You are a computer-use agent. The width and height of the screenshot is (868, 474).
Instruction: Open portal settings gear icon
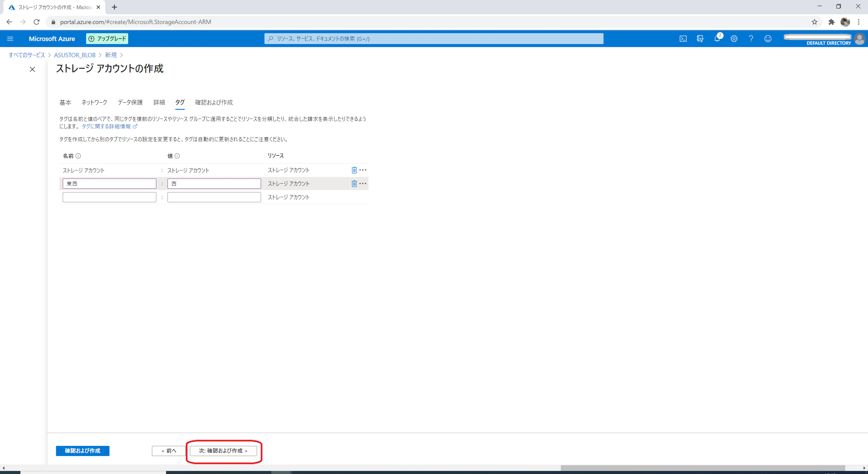(734, 39)
